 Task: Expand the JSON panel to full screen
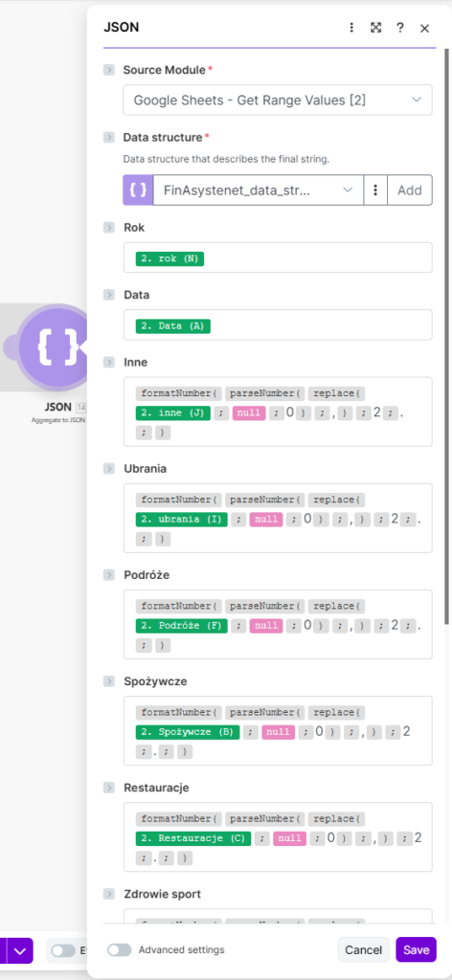[375, 28]
